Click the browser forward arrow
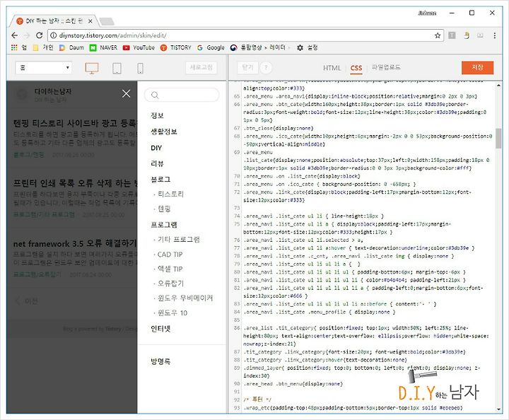 tap(27, 35)
